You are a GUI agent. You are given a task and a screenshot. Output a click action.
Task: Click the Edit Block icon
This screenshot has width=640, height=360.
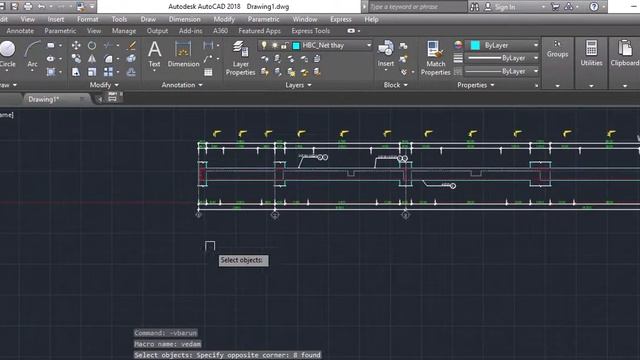click(x=403, y=59)
